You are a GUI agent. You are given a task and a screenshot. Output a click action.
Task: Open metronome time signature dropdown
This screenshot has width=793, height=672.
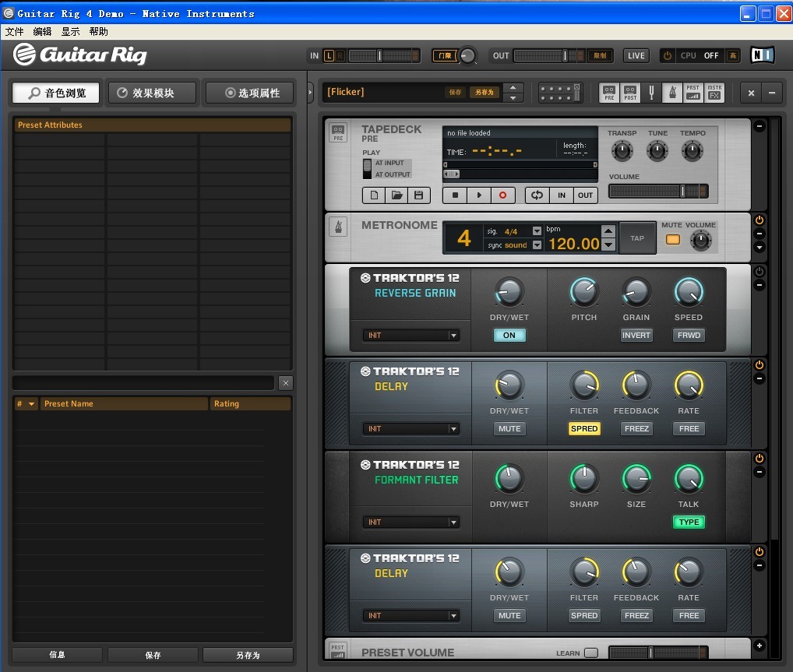[537, 231]
